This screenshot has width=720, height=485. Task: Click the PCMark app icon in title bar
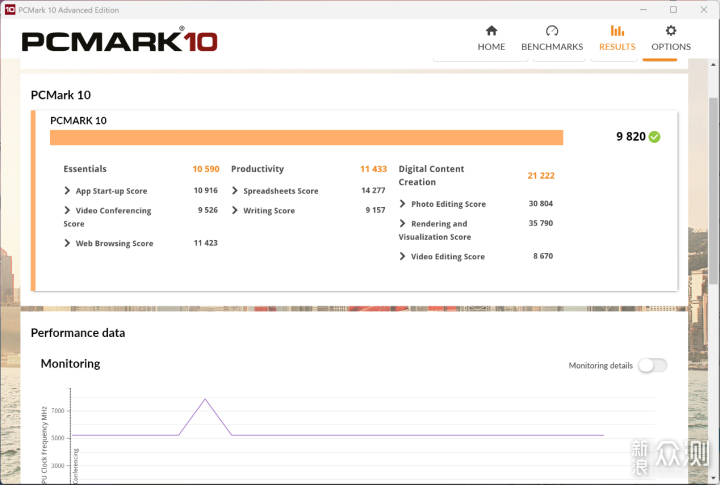click(x=10, y=10)
